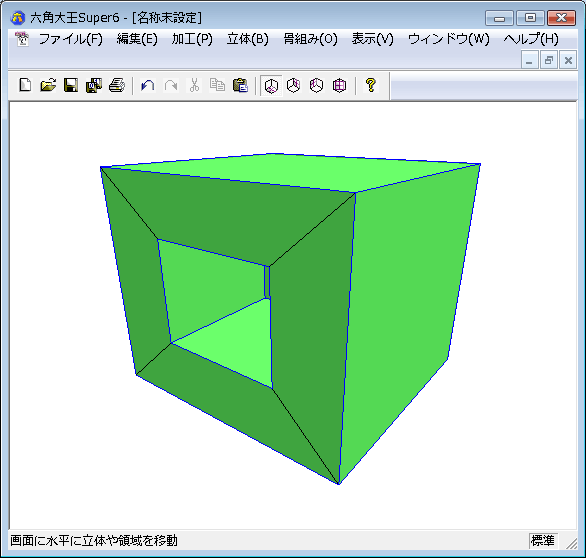Viewport: 586px width, 558px height.
Task: Create a new document with toolbar icon
Action: click(x=25, y=85)
